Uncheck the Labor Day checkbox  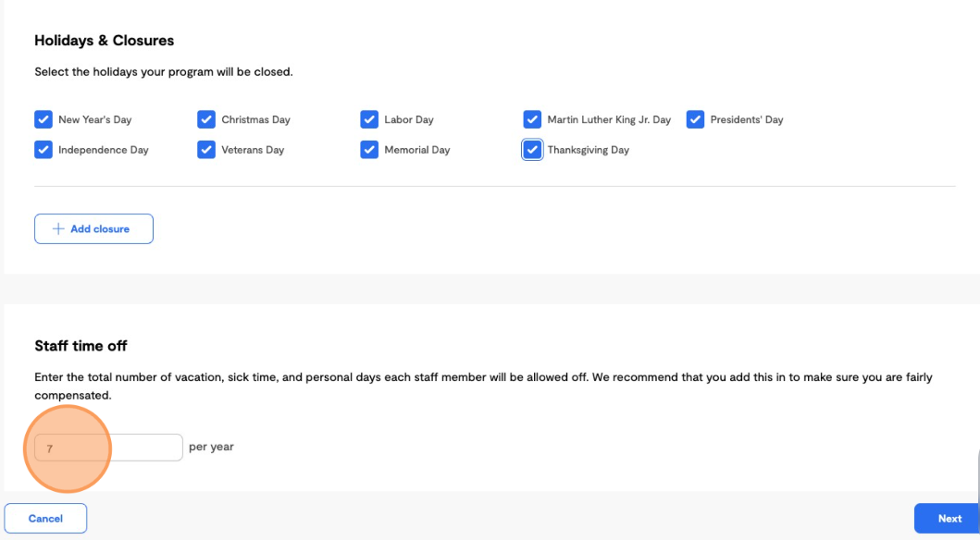(369, 119)
